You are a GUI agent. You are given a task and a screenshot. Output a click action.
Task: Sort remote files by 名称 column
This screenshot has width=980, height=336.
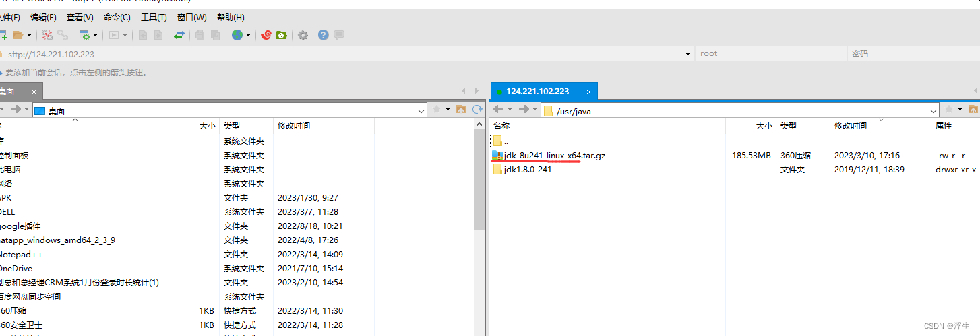click(x=607, y=126)
